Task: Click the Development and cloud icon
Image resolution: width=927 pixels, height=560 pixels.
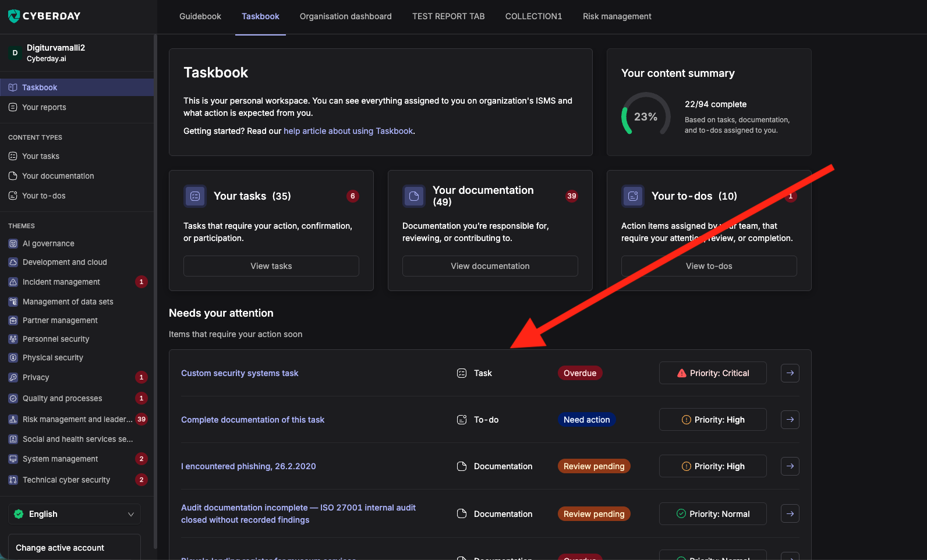Action: (13, 262)
